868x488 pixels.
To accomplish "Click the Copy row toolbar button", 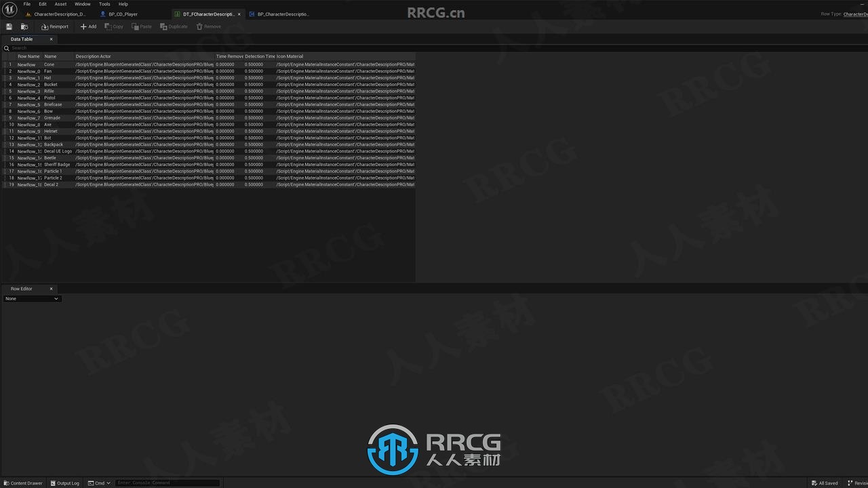I will coord(114,26).
